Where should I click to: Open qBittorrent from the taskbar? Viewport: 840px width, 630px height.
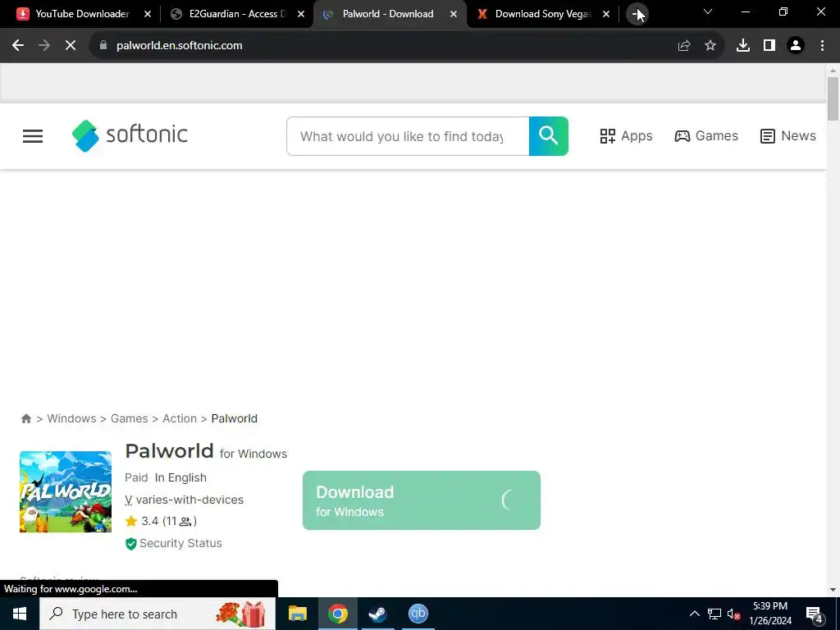418,614
